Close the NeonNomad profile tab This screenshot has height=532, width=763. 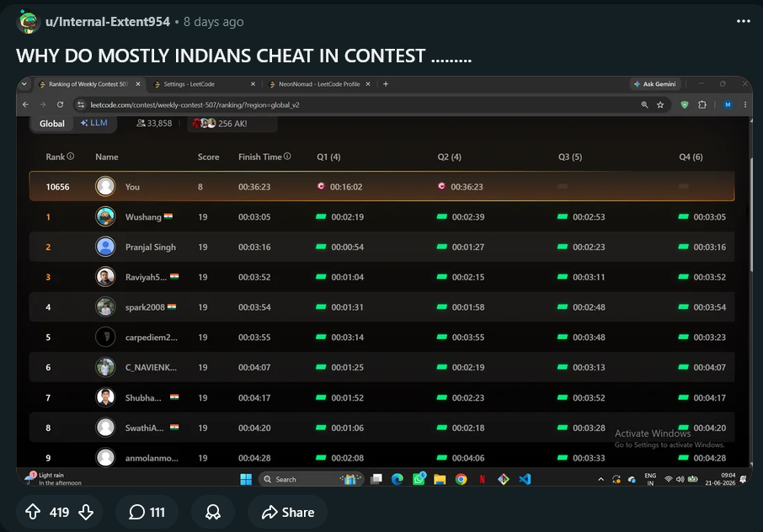click(x=368, y=84)
